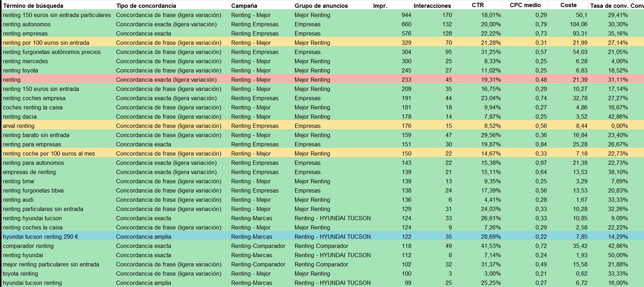Select conversion rate '0,00%' in arval row
644x287 pixels.
[619, 126]
